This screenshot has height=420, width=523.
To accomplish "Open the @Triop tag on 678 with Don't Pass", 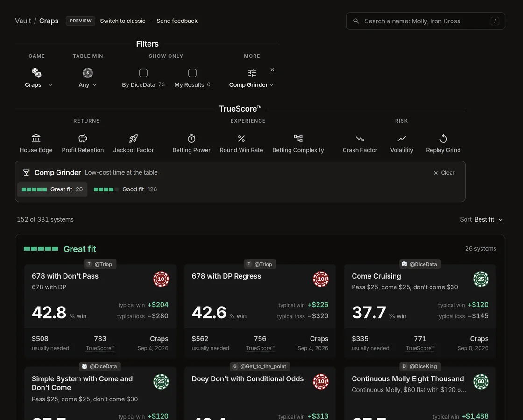I will pos(100,264).
